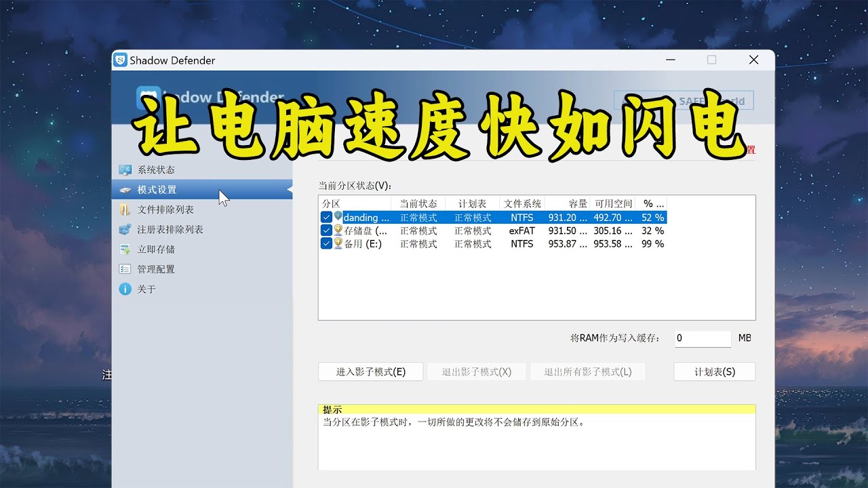Click the 文件排除列表 icon
This screenshot has width=868, height=488.
(125, 209)
